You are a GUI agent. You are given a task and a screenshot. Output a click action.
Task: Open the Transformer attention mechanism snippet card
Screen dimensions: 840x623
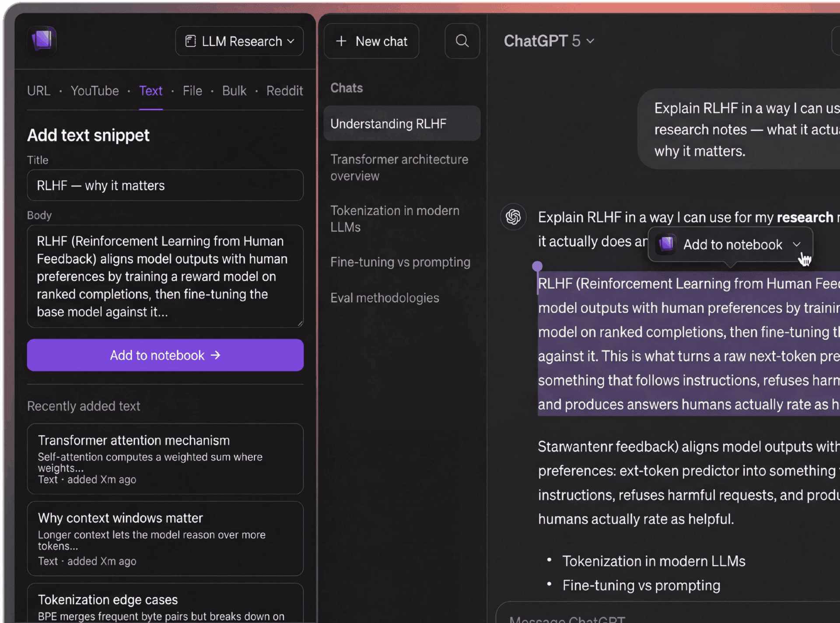click(x=165, y=459)
